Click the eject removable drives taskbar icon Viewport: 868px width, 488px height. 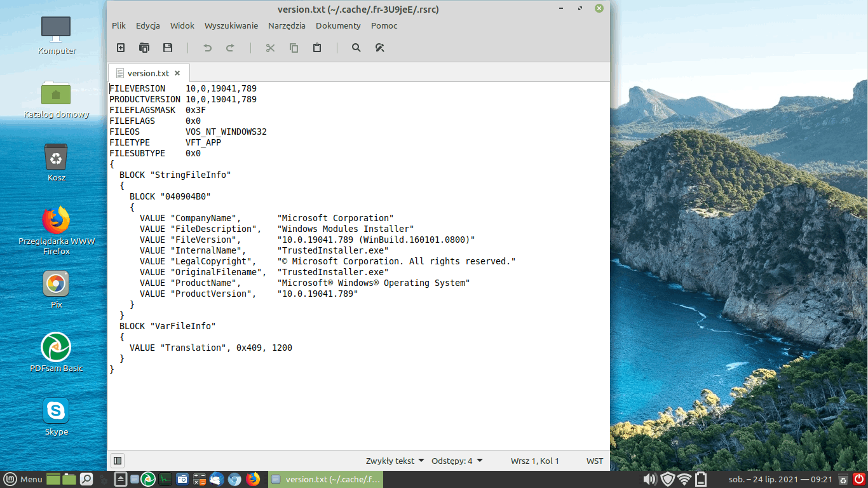[x=121, y=479]
